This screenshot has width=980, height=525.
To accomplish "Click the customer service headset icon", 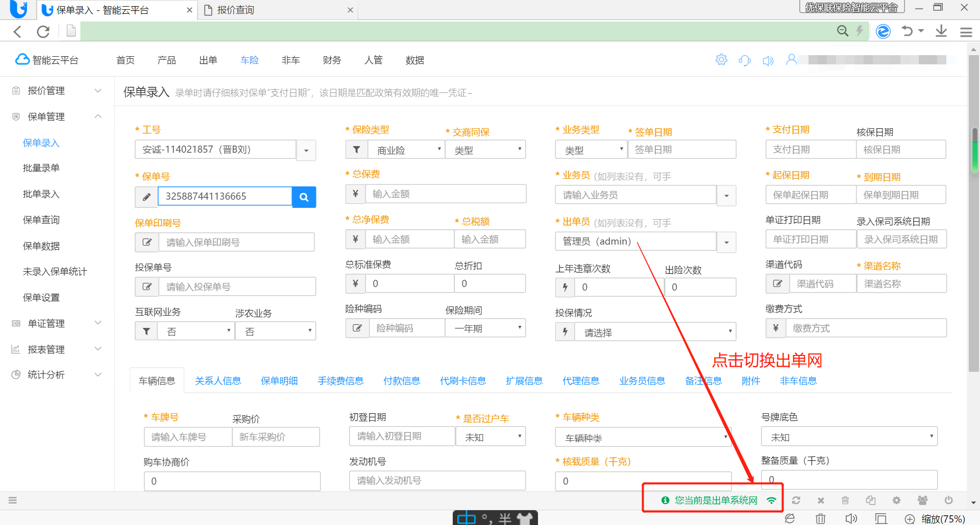I will [745, 60].
